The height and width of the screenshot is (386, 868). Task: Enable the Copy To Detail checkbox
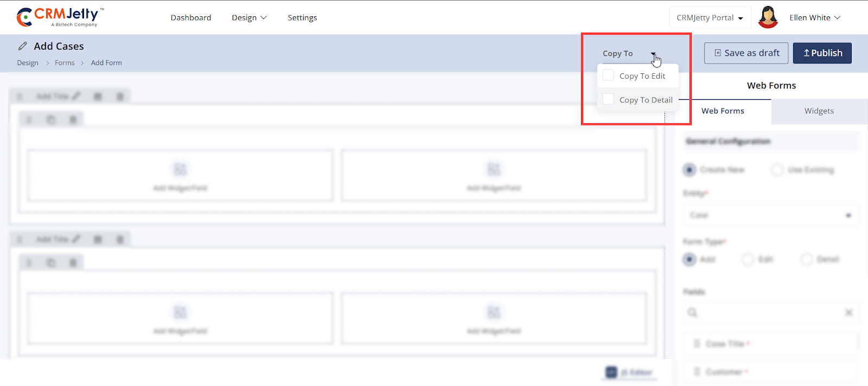point(609,99)
